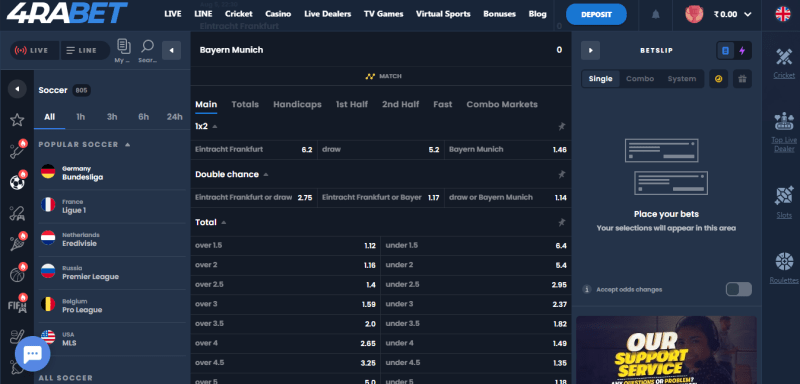Select the cricket sport icon in sidebar
The image size is (800, 384).
(17, 150)
